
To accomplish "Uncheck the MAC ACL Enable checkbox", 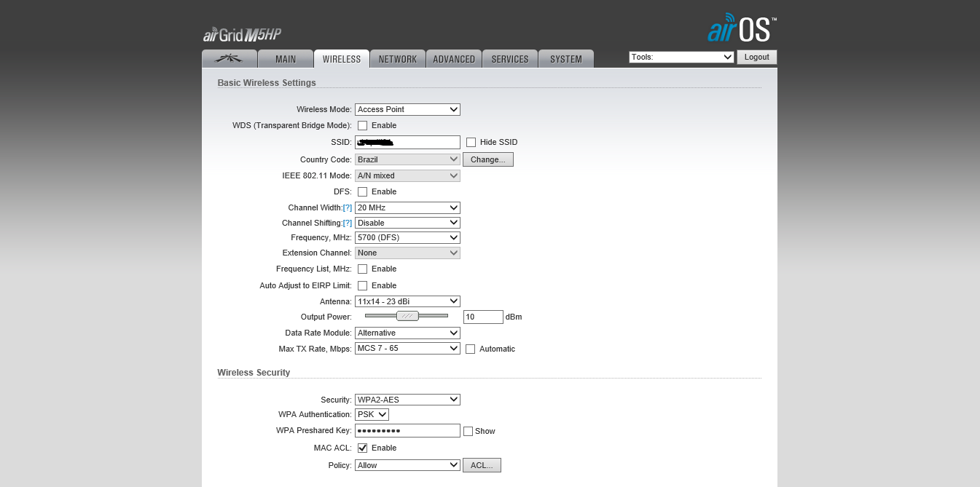I will click(362, 448).
